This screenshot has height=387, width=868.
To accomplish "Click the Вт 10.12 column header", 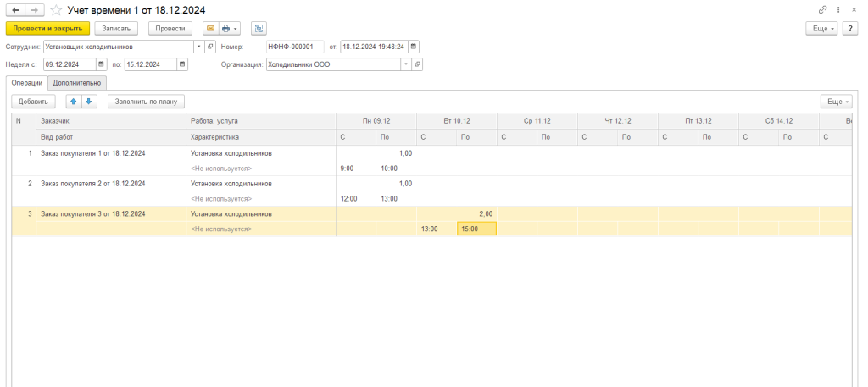I will 457,120.
